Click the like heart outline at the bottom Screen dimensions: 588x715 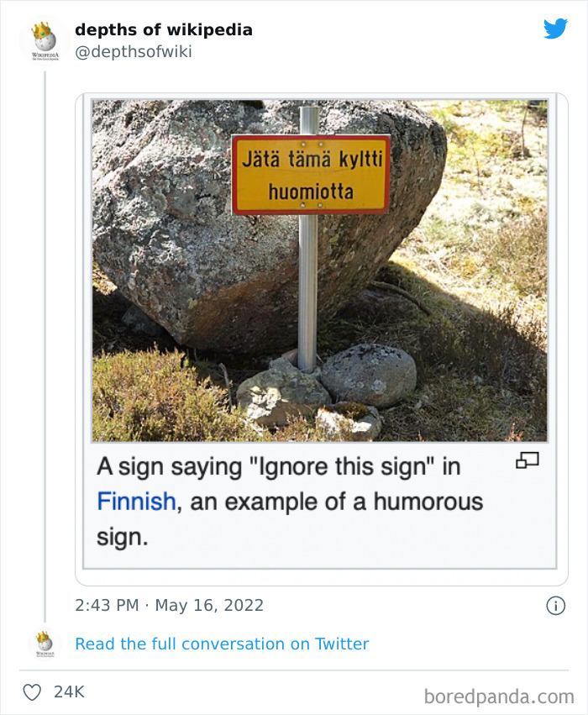coord(32,691)
